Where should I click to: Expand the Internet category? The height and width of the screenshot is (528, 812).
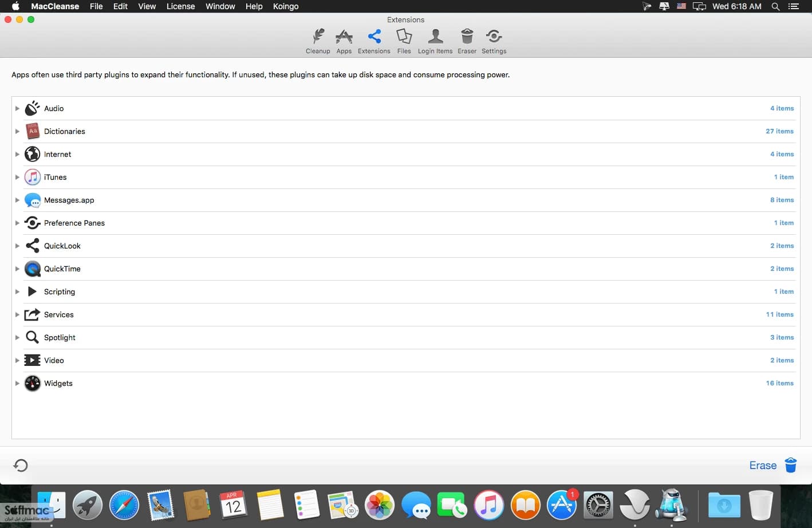coord(17,154)
